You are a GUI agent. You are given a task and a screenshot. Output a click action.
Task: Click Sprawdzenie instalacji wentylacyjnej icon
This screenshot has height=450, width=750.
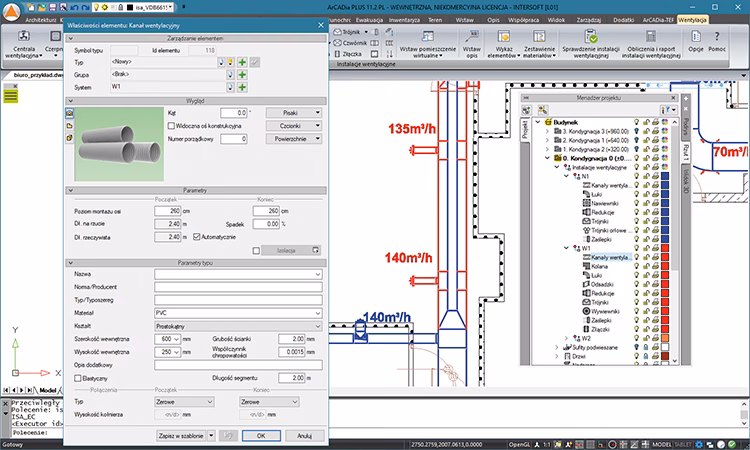[591, 36]
